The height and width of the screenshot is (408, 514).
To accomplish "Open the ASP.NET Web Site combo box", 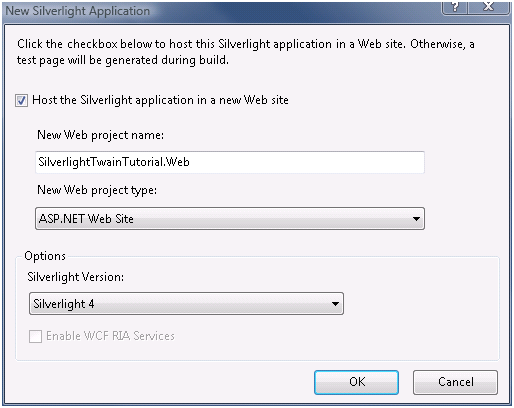I will (x=230, y=219).
